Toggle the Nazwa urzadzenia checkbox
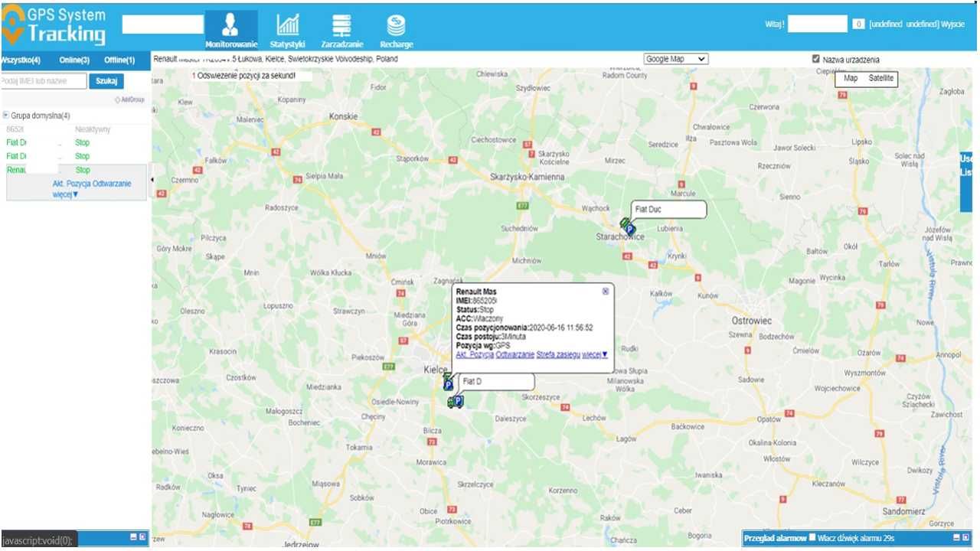The height and width of the screenshot is (551, 980). [815, 59]
